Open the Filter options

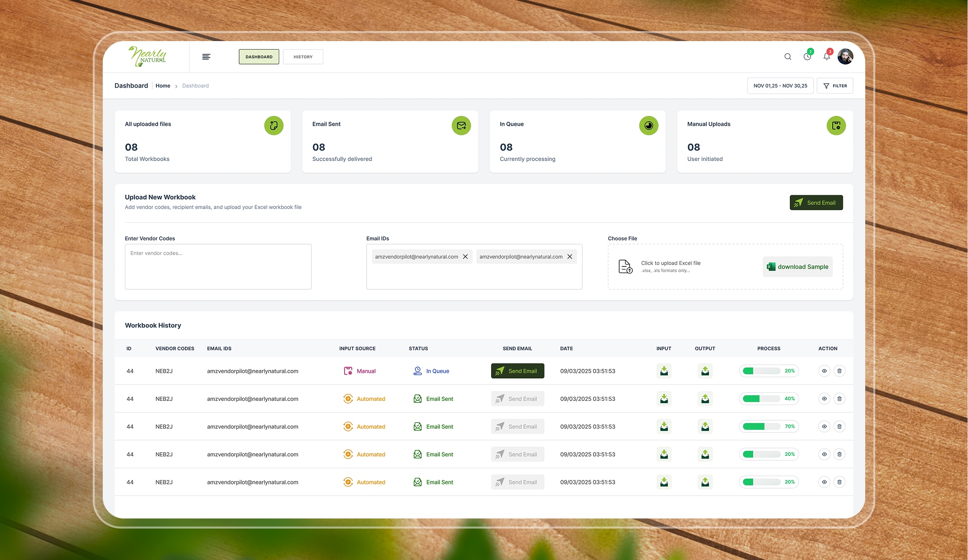pyautogui.click(x=835, y=86)
